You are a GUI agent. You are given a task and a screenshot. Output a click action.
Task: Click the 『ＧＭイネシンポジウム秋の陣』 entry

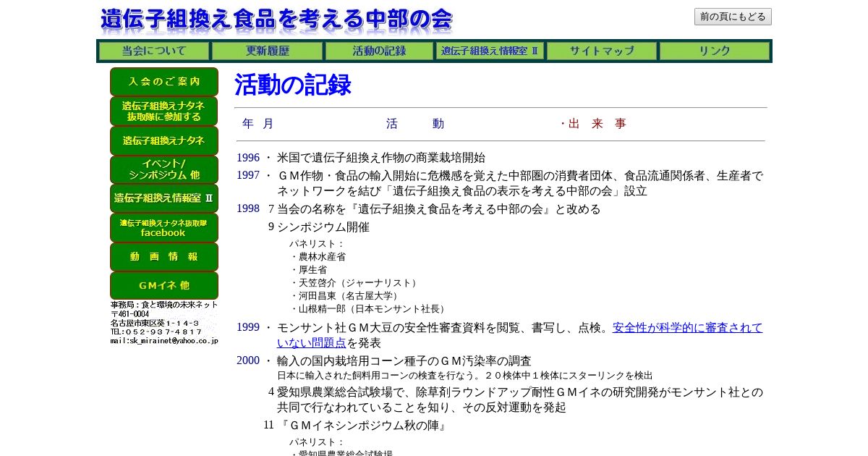[x=362, y=426]
